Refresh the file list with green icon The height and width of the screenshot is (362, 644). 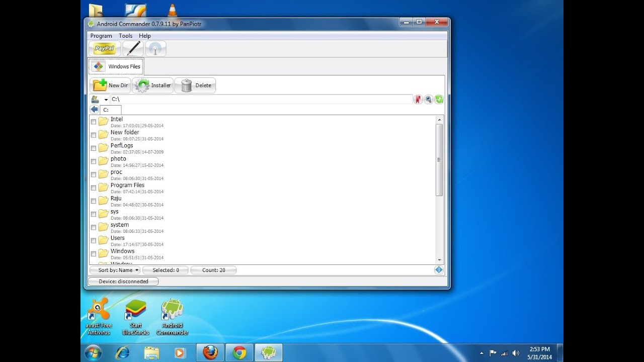(439, 100)
